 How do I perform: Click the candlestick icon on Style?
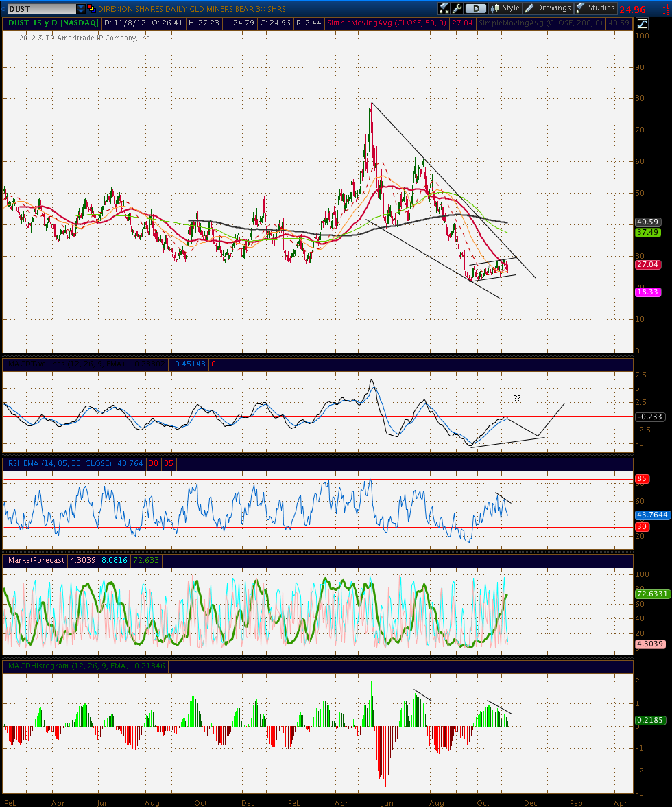[x=494, y=8]
